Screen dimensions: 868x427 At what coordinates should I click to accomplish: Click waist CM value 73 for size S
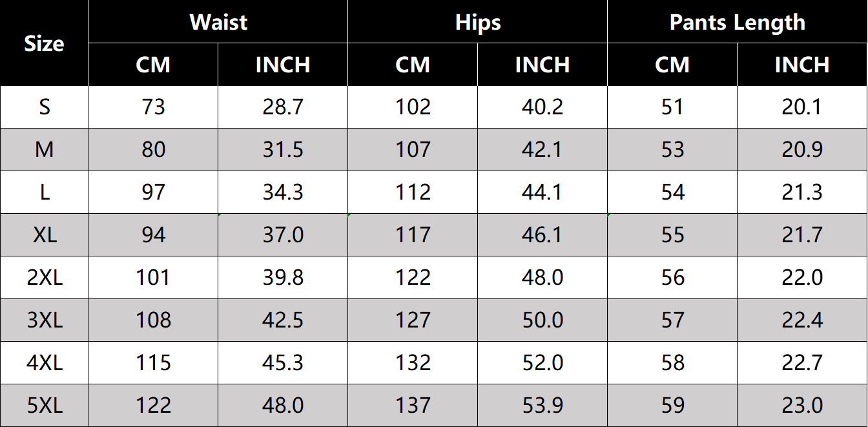point(153,107)
